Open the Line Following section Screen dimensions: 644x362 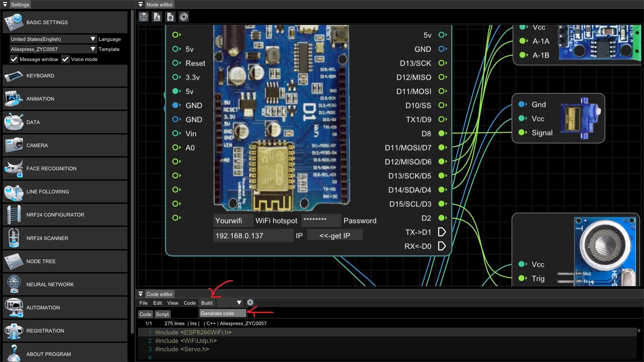[x=65, y=192]
